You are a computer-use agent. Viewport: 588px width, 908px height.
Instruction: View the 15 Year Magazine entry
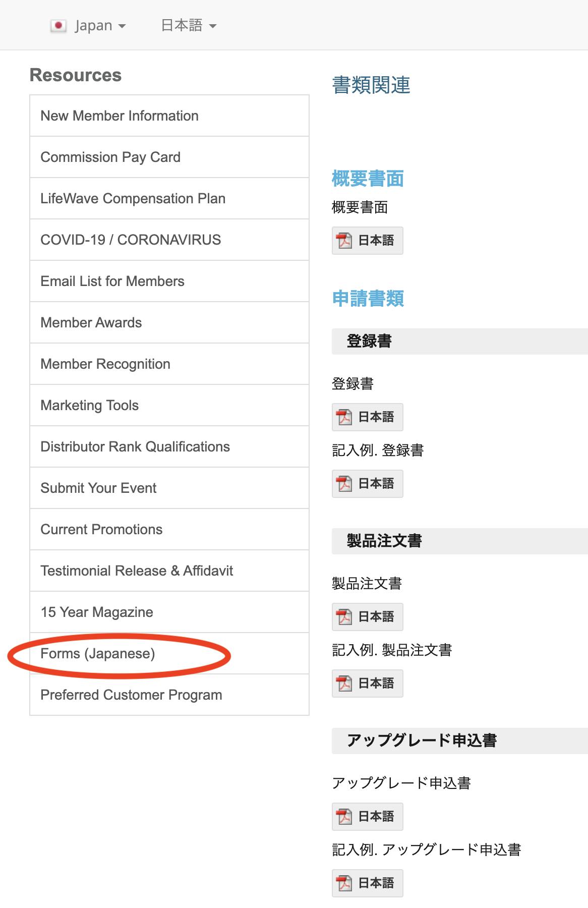(97, 612)
